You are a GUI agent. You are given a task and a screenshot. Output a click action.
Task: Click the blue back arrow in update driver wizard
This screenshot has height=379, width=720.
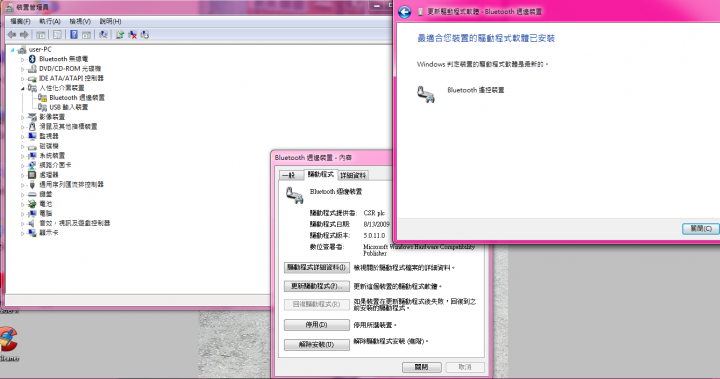[x=405, y=12]
